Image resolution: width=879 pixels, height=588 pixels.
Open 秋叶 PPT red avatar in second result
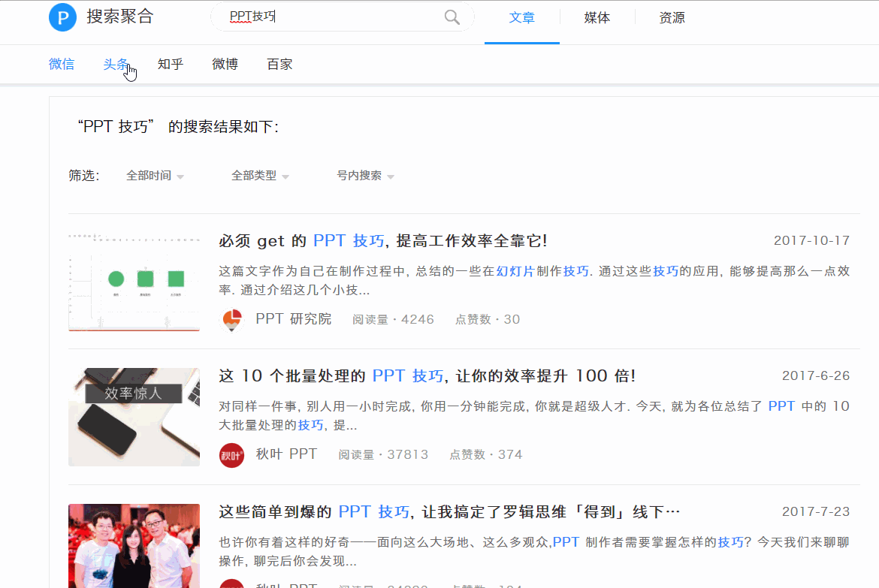tap(231, 455)
